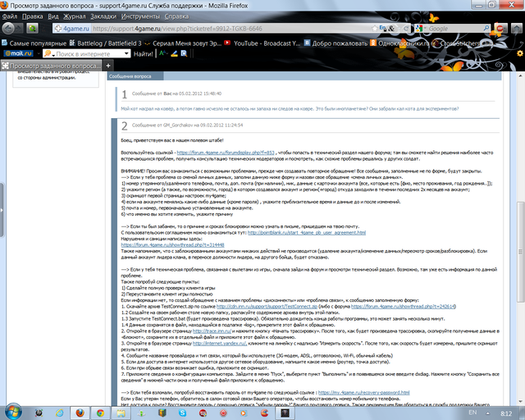Open the pointblank.ru user agreement link

tap(307, 232)
